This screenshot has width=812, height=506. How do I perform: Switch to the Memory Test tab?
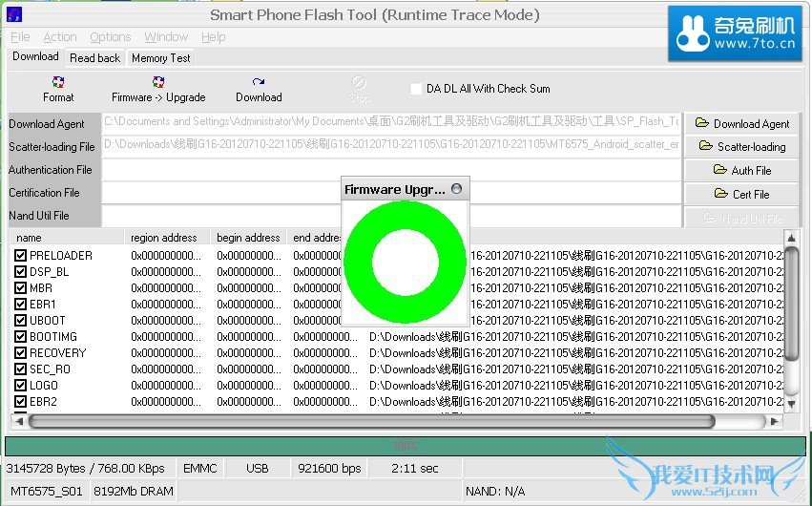(160, 58)
